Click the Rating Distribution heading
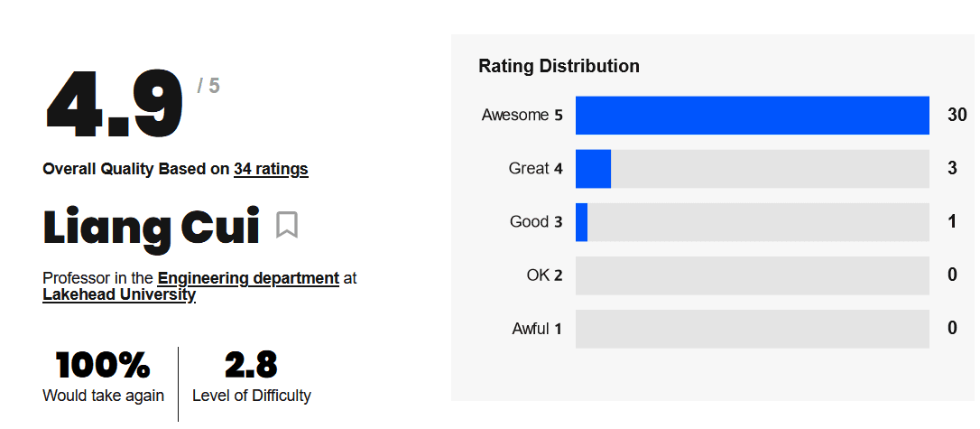 559,66
